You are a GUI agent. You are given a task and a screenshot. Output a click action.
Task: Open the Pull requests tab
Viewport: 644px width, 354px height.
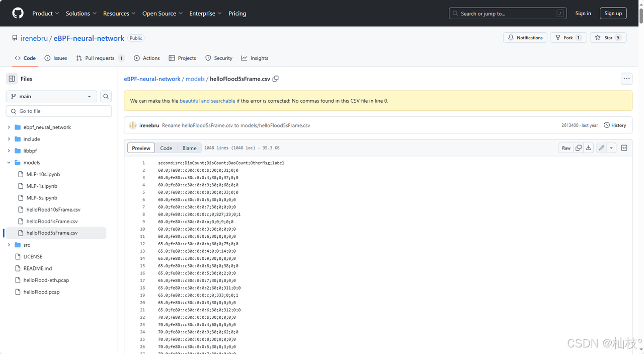(x=100, y=58)
